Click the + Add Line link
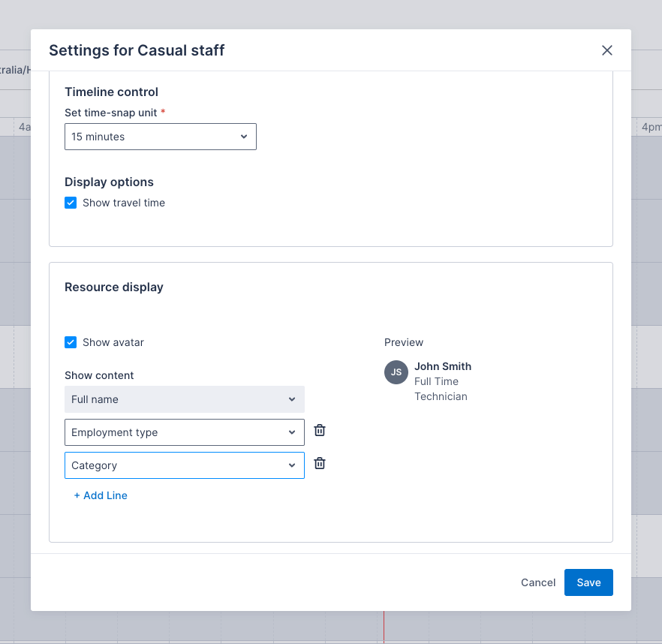The width and height of the screenshot is (662, 644). coord(101,495)
